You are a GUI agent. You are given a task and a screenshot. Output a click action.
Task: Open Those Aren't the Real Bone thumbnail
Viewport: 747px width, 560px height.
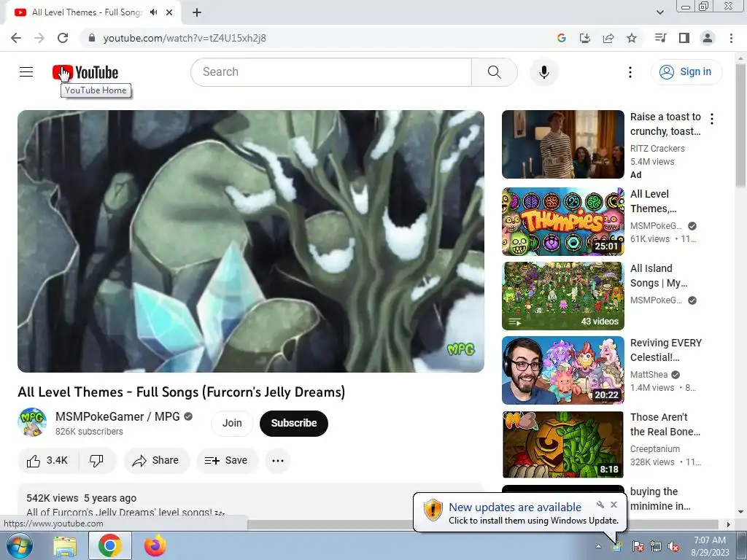point(563,445)
